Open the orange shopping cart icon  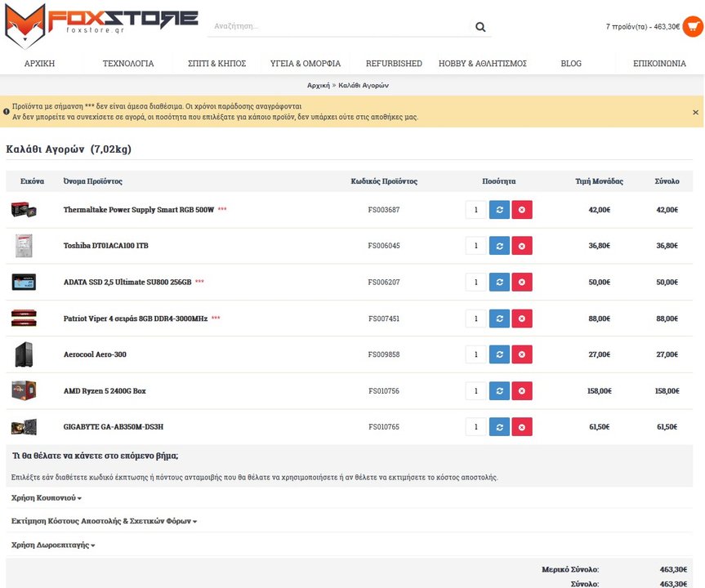pyautogui.click(x=693, y=26)
